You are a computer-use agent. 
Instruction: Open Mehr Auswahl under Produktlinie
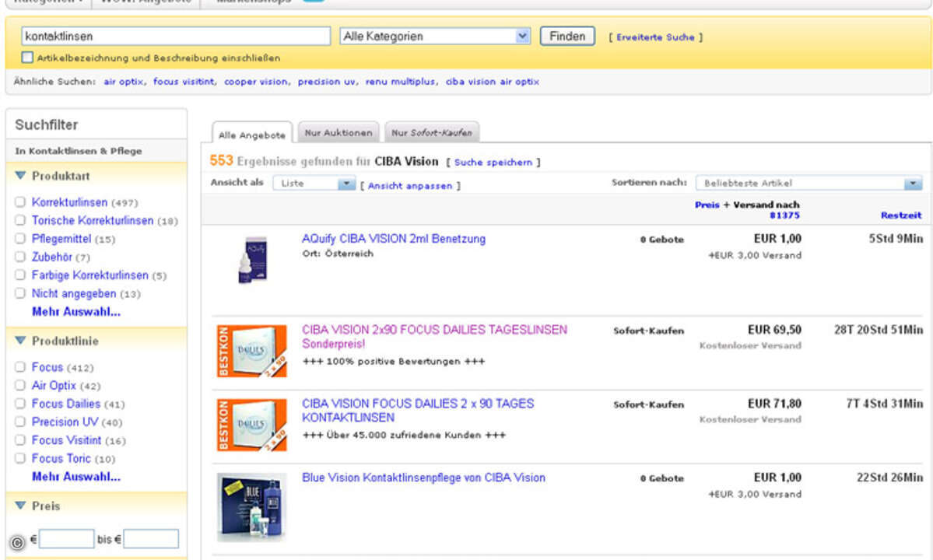coord(76,476)
